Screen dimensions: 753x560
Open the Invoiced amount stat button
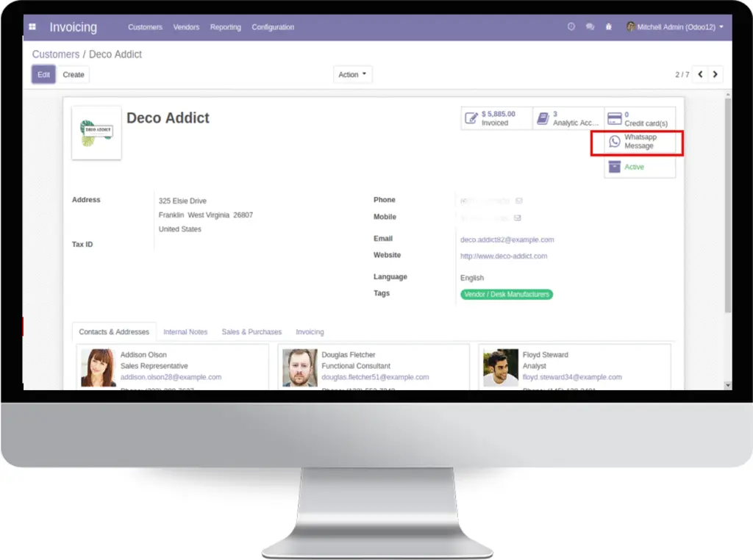(x=496, y=118)
